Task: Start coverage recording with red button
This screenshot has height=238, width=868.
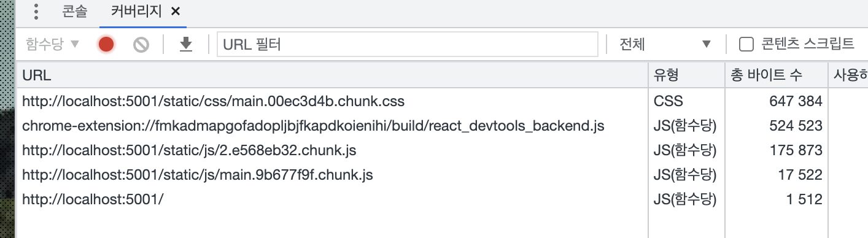Action: (x=106, y=44)
